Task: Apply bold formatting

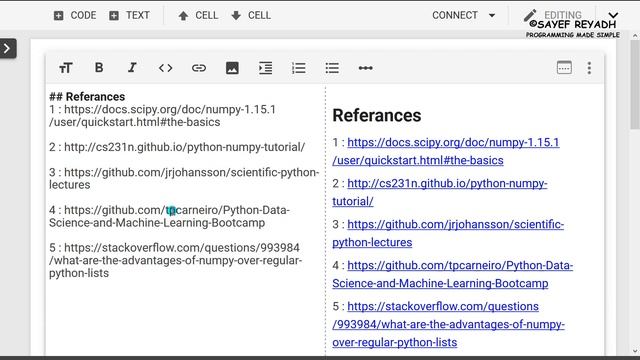Action: point(99,68)
